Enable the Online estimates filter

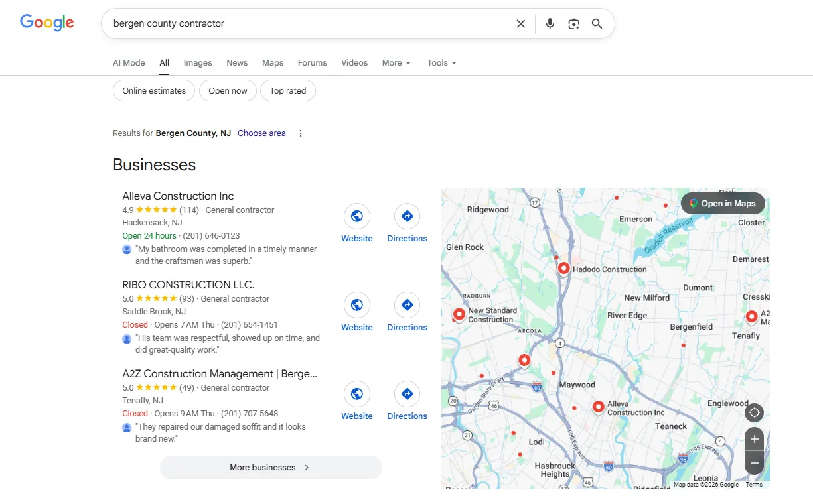(x=154, y=91)
